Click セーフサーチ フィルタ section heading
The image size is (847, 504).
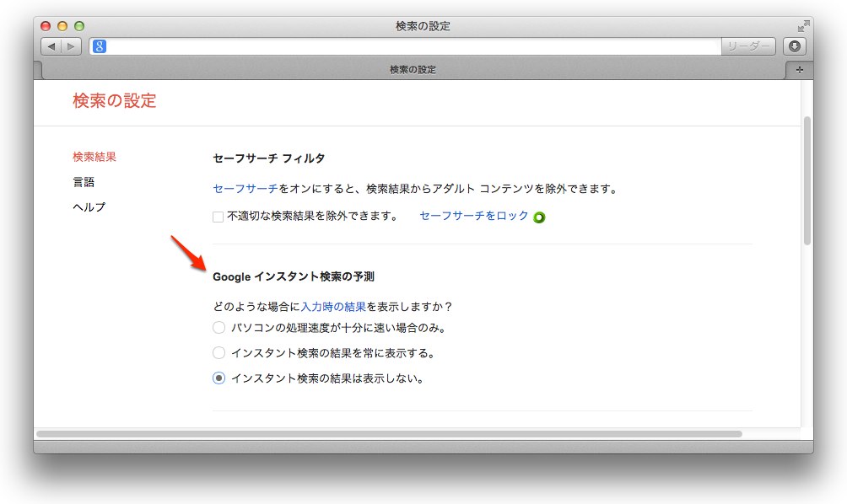click(269, 158)
